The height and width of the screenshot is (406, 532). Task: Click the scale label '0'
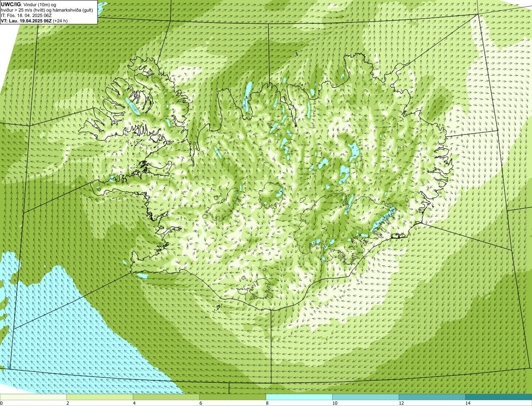pos(1,403)
